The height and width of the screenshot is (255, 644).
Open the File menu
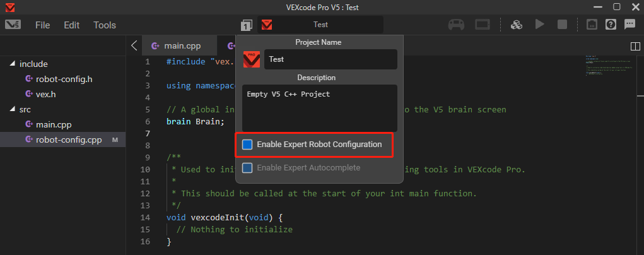43,25
